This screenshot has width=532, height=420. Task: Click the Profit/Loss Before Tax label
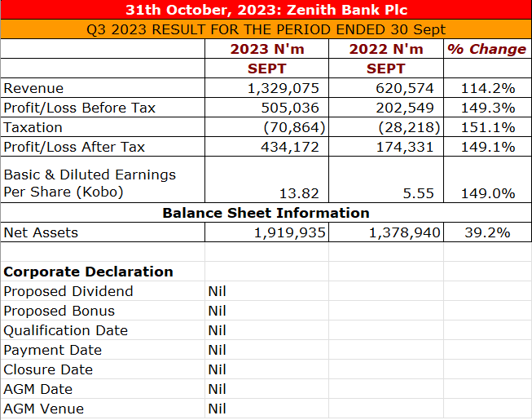point(79,108)
